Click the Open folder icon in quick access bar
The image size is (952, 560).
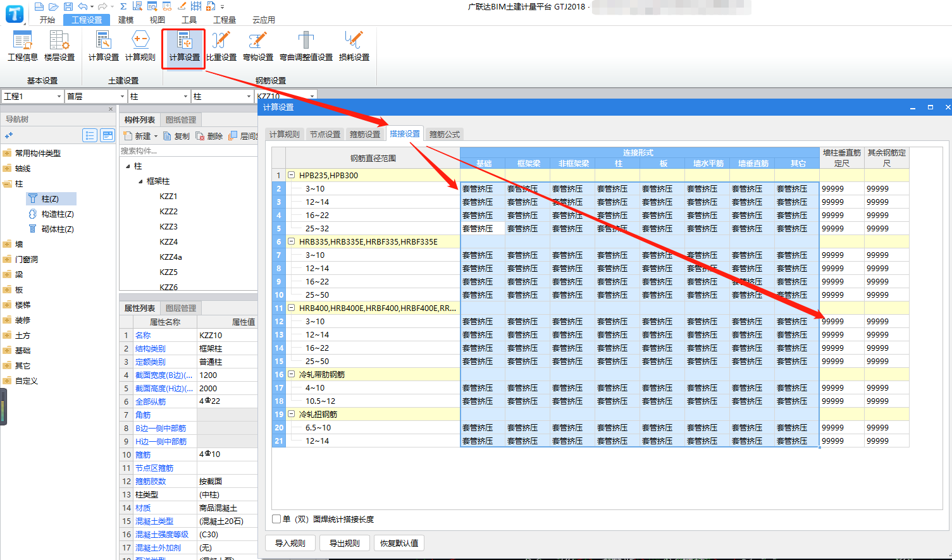(53, 6)
